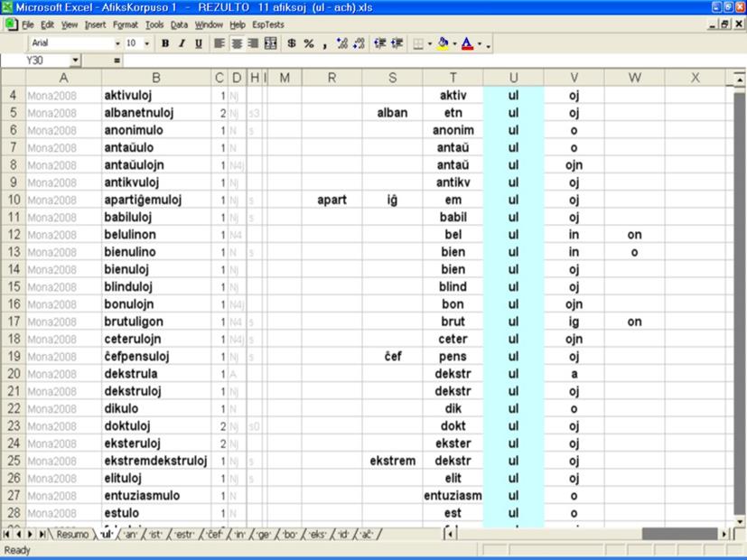Switch to the 'ge' sheet tab
The width and height of the screenshot is (747, 560).
(264, 535)
